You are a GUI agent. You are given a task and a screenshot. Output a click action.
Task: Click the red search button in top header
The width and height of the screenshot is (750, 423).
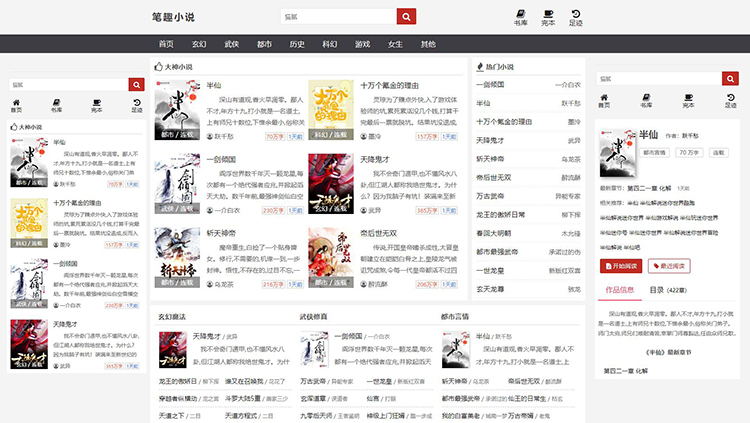(406, 16)
